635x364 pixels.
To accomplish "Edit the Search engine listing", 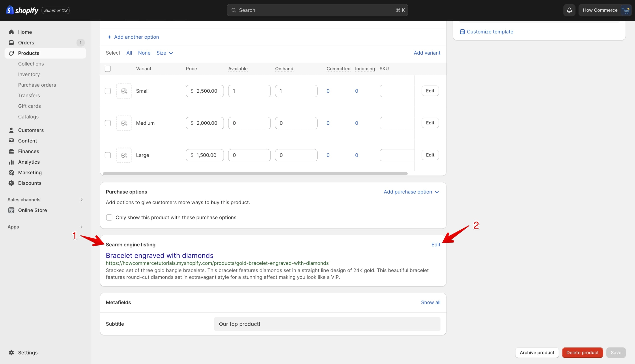I will coord(435,245).
